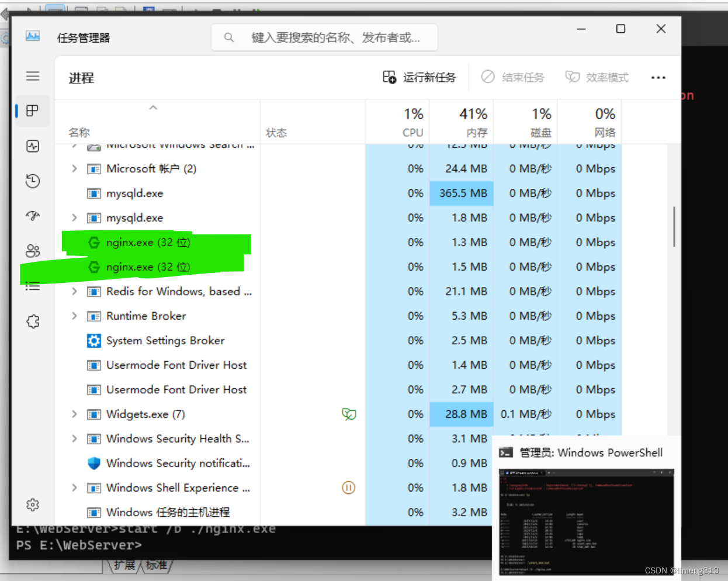Viewport: 728px width, 581px height.
Task: Sort by 网络 network column header
Action: pos(605,133)
